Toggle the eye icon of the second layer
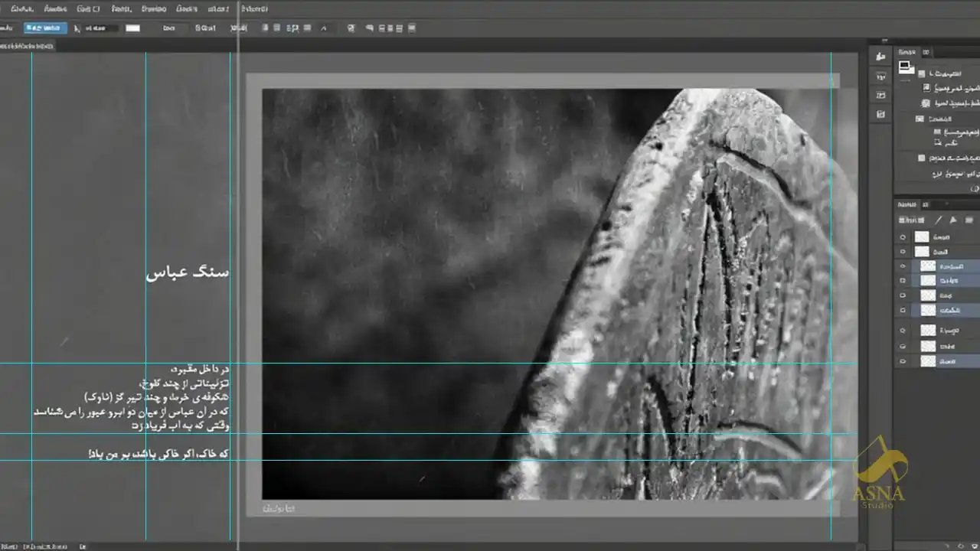The height and width of the screenshot is (551, 980). click(903, 252)
